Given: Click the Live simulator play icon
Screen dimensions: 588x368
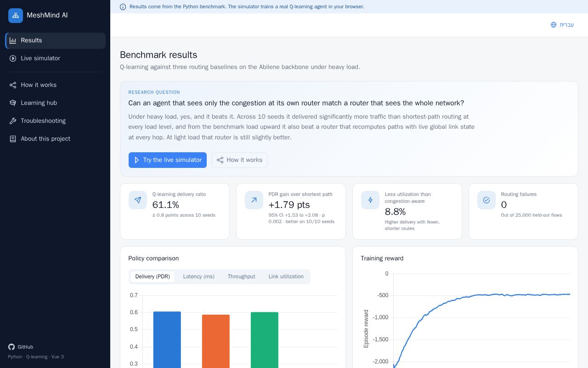Looking at the screenshot, I should tap(13, 58).
